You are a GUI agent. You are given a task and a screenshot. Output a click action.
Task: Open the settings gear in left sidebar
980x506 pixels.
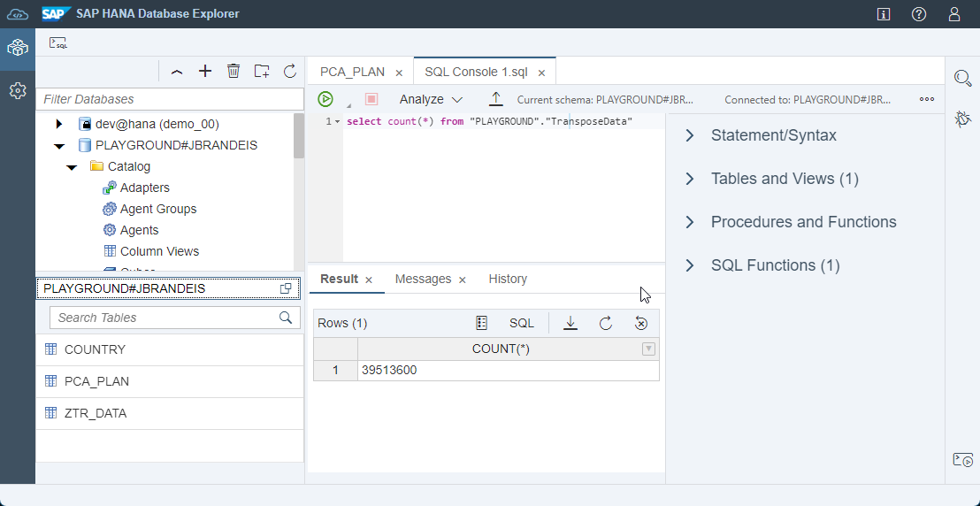tap(18, 91)
